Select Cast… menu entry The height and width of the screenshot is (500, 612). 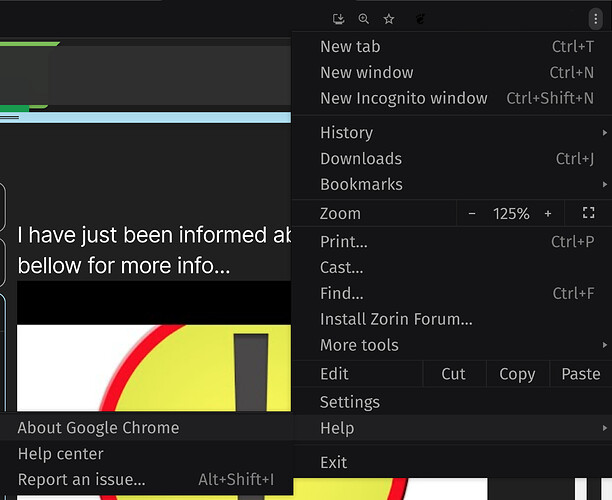[x=452, y=267]
